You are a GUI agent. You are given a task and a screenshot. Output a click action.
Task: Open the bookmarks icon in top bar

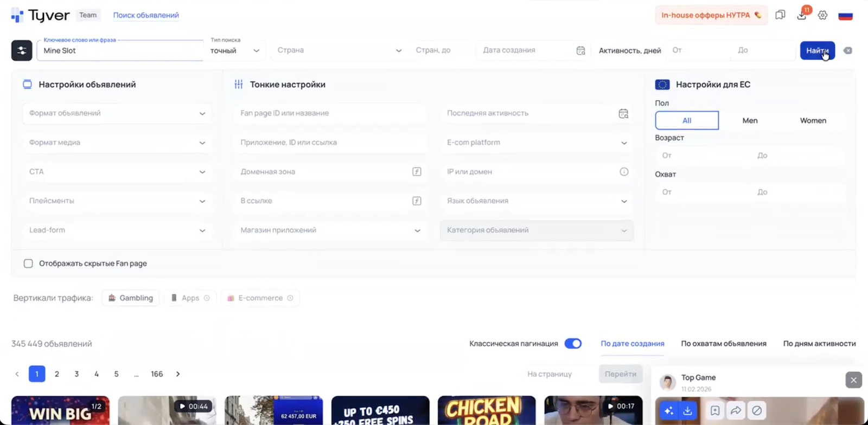(780, 15)
